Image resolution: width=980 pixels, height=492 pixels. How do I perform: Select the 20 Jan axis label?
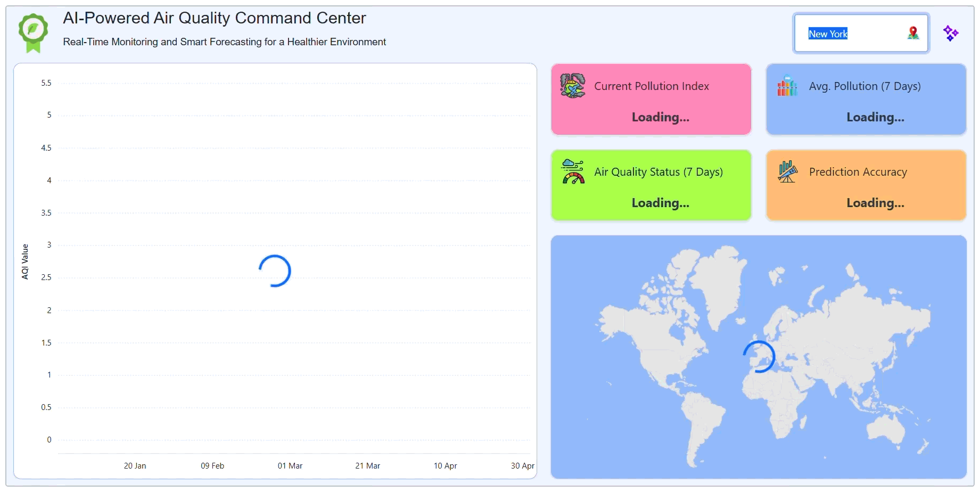135,465
